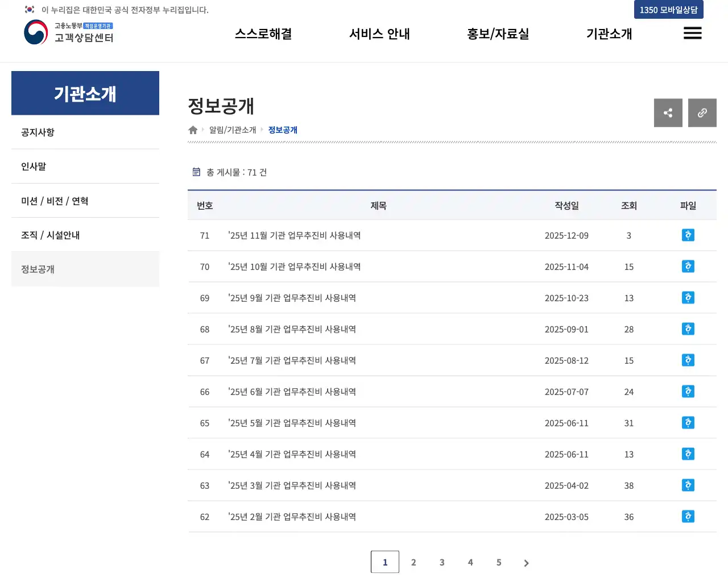728x582 pixels.
Task: Open the hamburger navigation menu
Action: pyautogui.click(x=693, y=33)
